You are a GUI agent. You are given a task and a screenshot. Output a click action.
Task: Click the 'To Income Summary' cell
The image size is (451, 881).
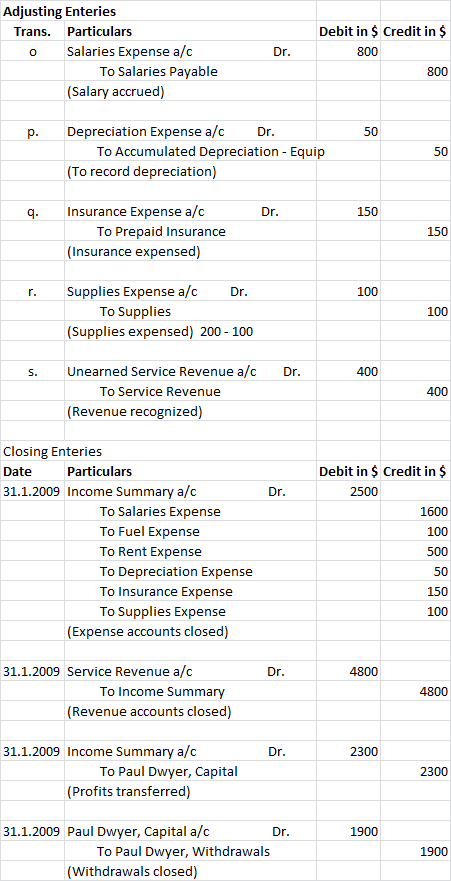tap(190, 692)
